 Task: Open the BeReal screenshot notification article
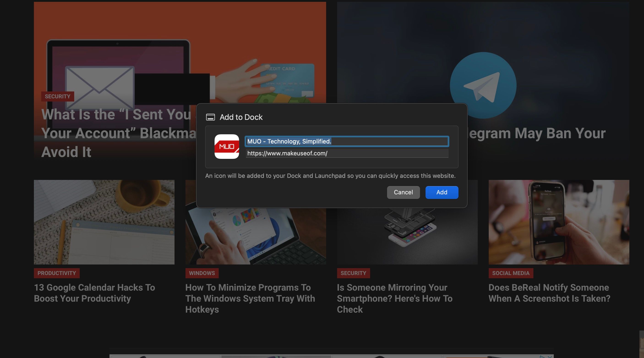pyautogui.click(x=549, y=293)
